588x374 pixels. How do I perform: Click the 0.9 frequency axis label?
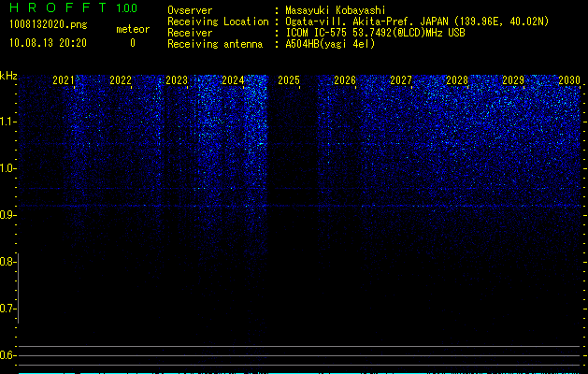[x=7, y=215]
